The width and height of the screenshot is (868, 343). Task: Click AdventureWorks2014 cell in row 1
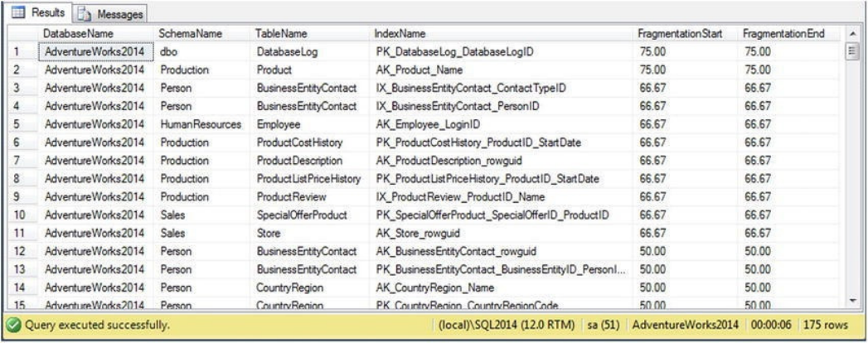click(x=96, y=52)
